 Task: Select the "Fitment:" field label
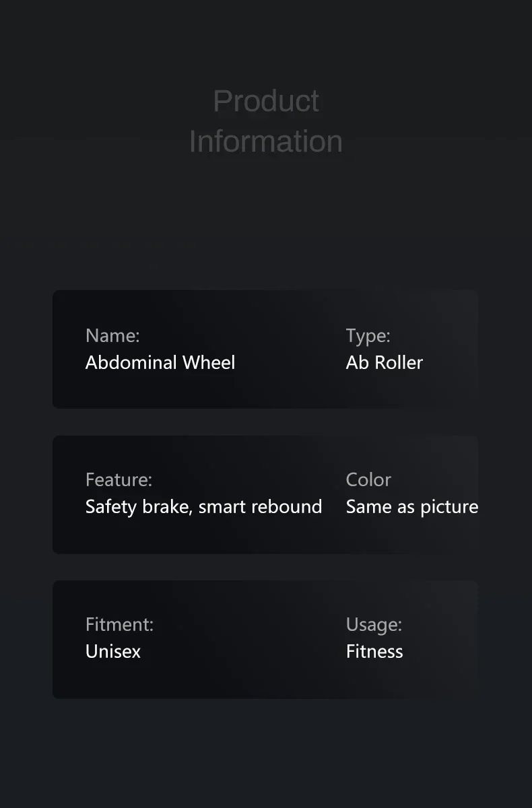(119, 624)
